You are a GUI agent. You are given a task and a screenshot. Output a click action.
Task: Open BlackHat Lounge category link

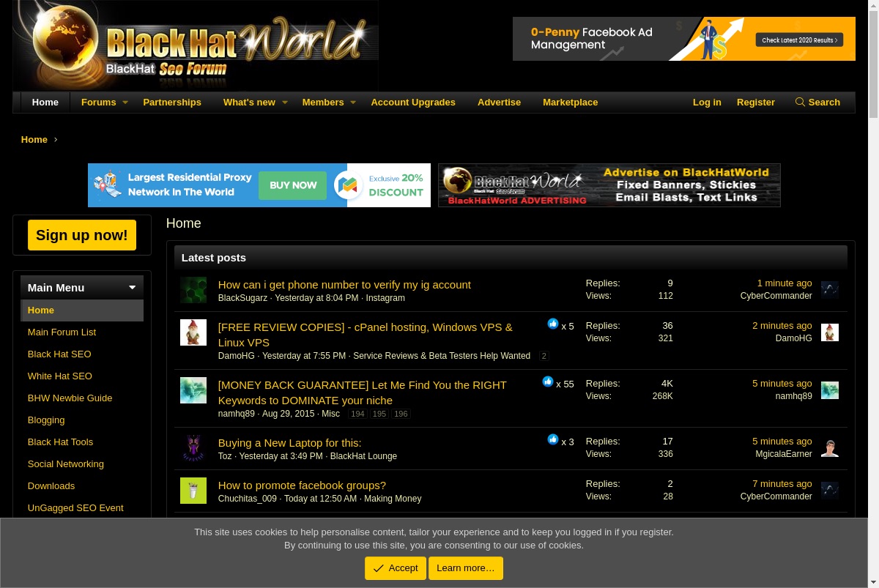pos(363,456)
